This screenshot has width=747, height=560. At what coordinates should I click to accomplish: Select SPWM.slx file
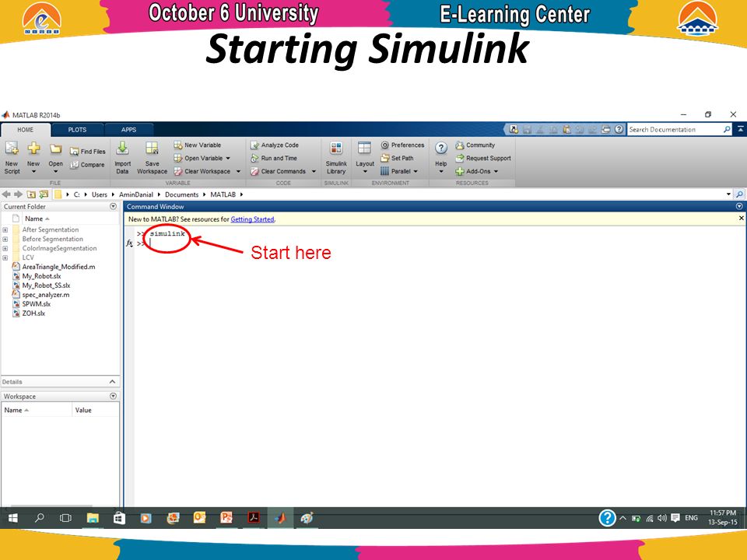37,304
